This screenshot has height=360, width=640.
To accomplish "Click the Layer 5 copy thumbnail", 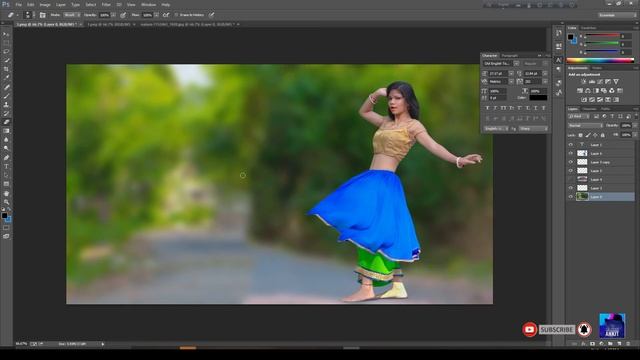I will pyautogui.click(x=582, y=162).
